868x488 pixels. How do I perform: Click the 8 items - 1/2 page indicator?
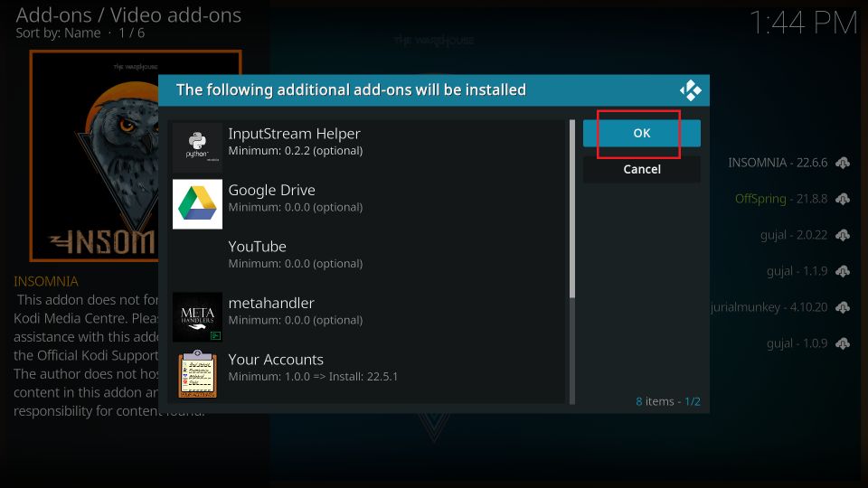[x=667, y=401]
